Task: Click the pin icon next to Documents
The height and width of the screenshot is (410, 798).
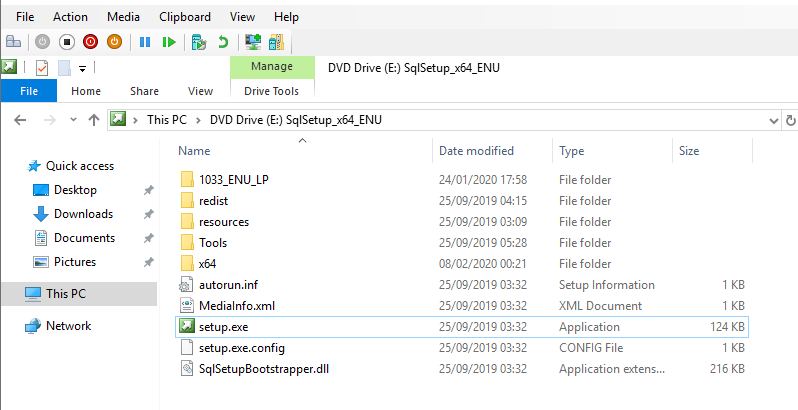Action: pos(148,238)
